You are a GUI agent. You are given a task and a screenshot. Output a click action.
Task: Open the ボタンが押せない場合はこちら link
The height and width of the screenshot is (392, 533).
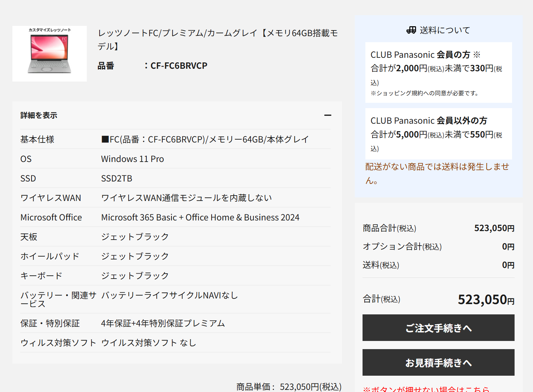point(426,389)
